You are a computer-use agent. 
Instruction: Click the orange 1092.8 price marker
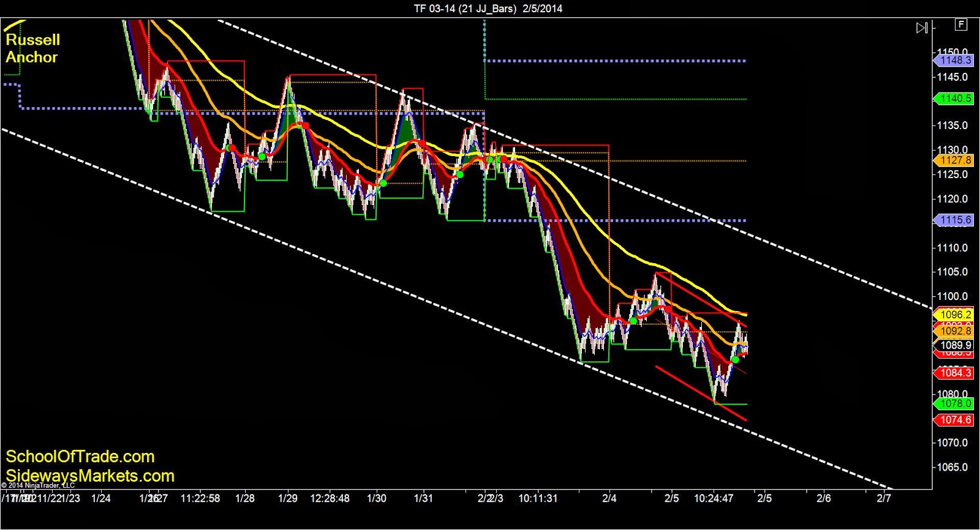tap(953, 331)
